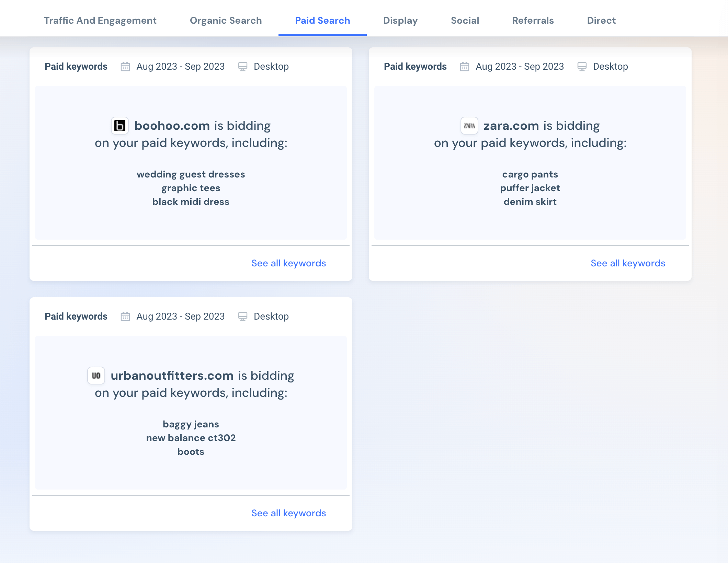Open the date range picker on the urbanoutfitters card
The height and width of the screenshot is (563, 728).
[x=180, y=316]
